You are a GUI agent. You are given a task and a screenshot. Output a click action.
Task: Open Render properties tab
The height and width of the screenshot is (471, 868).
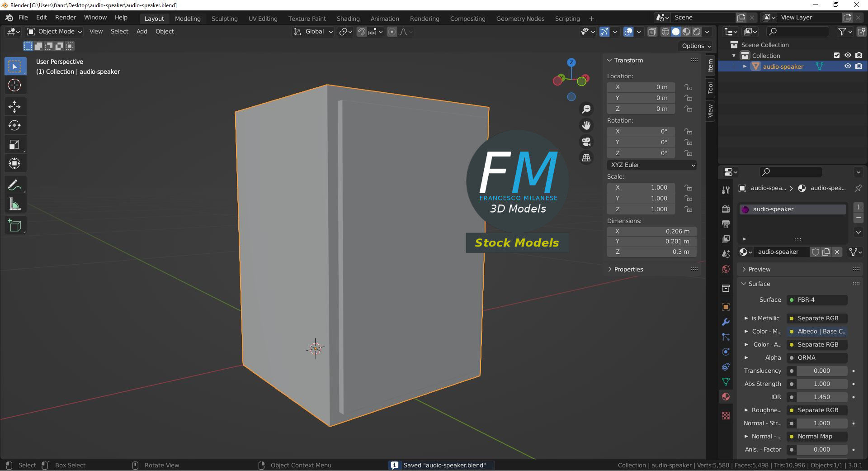[x=726, y=209]
